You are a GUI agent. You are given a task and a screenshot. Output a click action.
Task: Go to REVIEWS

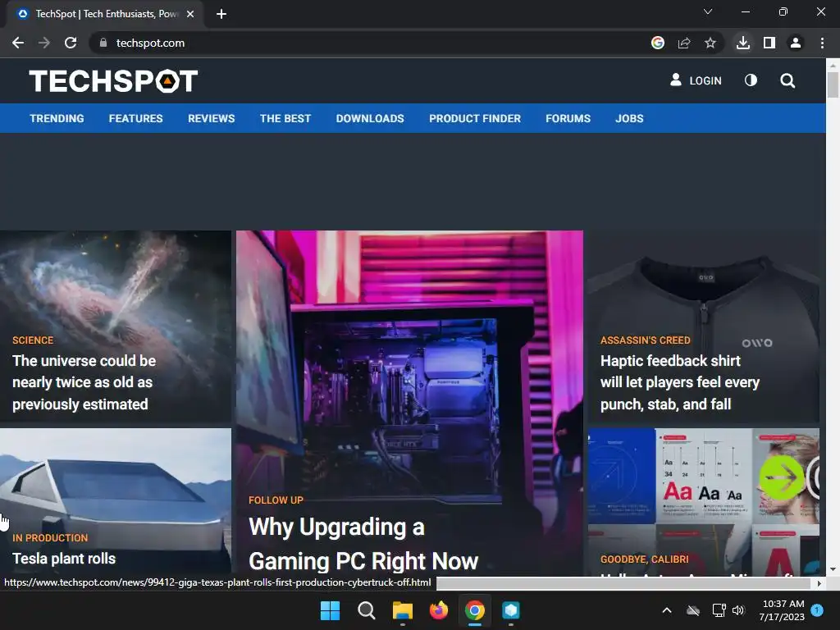pyautogui.click(x=211, y=118)
